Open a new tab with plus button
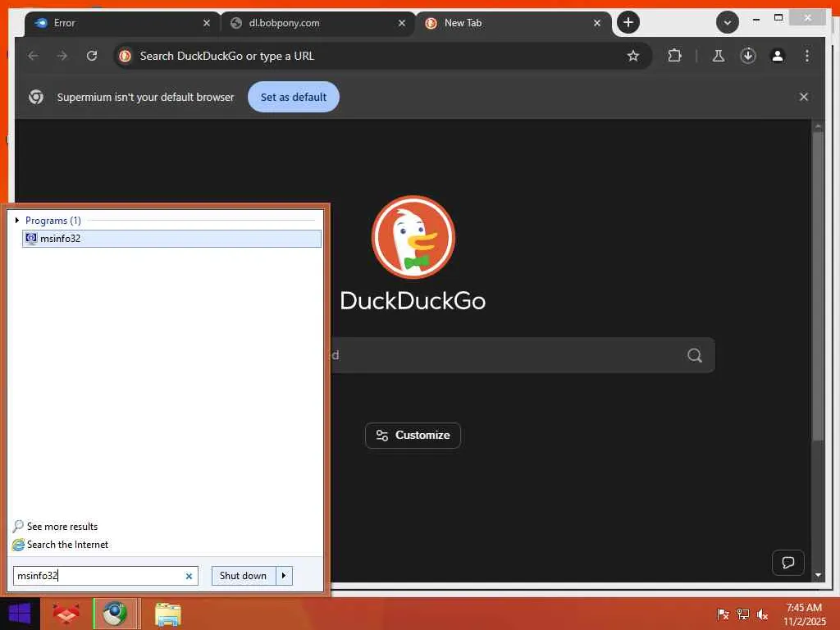 coord(628,22)
